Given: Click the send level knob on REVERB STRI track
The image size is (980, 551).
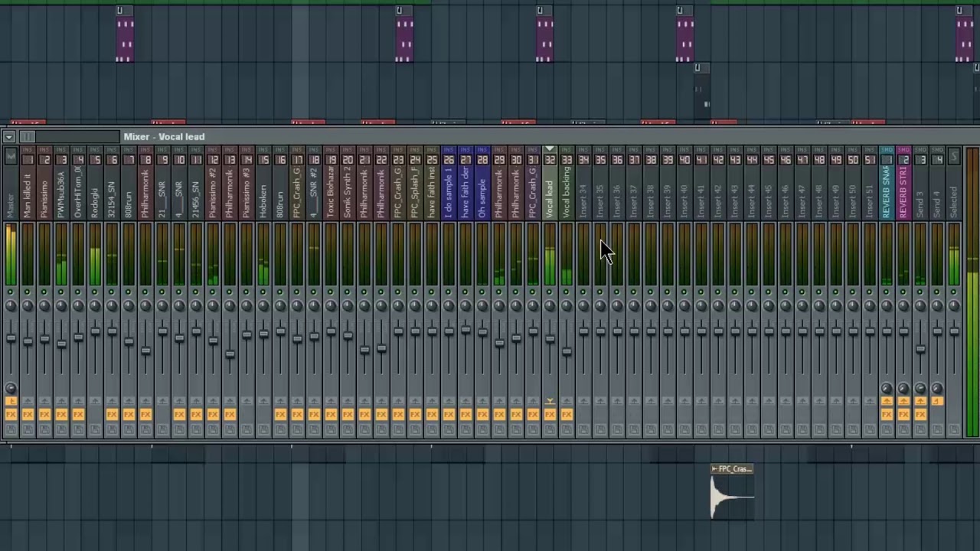Looking at the screenshot, I should click(903, 388).
